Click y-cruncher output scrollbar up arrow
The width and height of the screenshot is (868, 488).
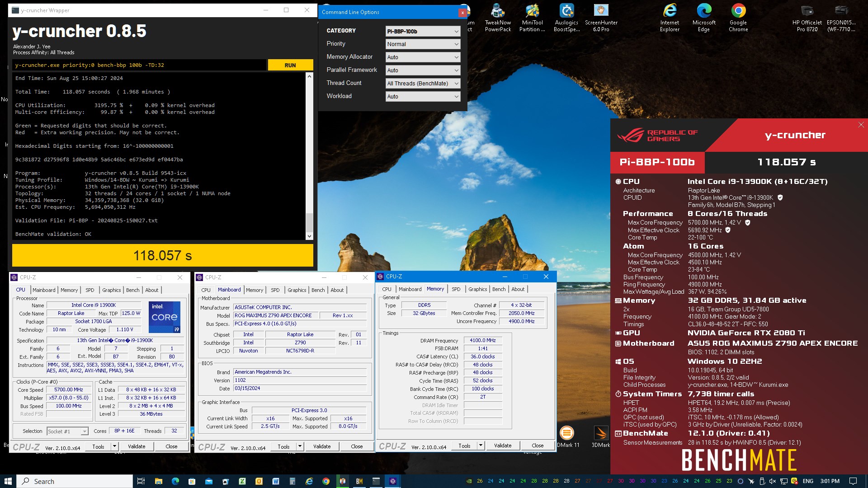[x=309, y=76]
